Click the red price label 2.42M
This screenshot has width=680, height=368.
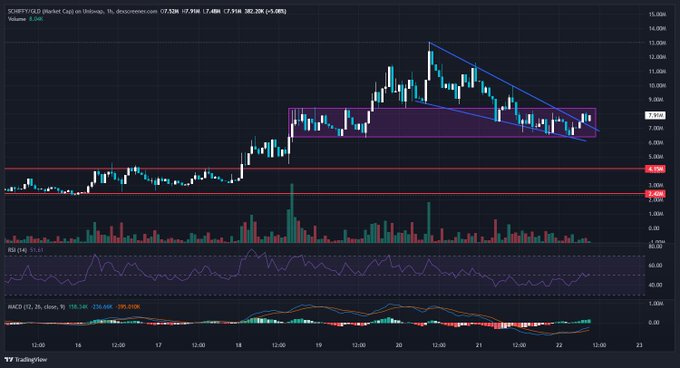coord(655,194)
